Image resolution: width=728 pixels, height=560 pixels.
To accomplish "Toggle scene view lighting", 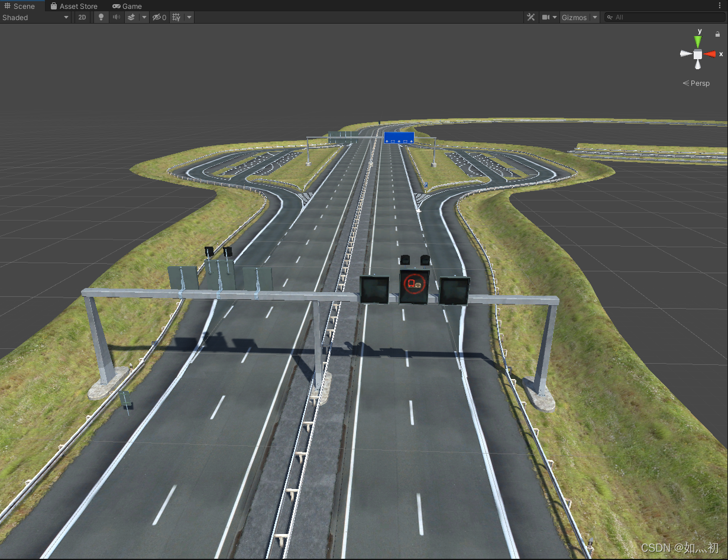I will 101,17.
